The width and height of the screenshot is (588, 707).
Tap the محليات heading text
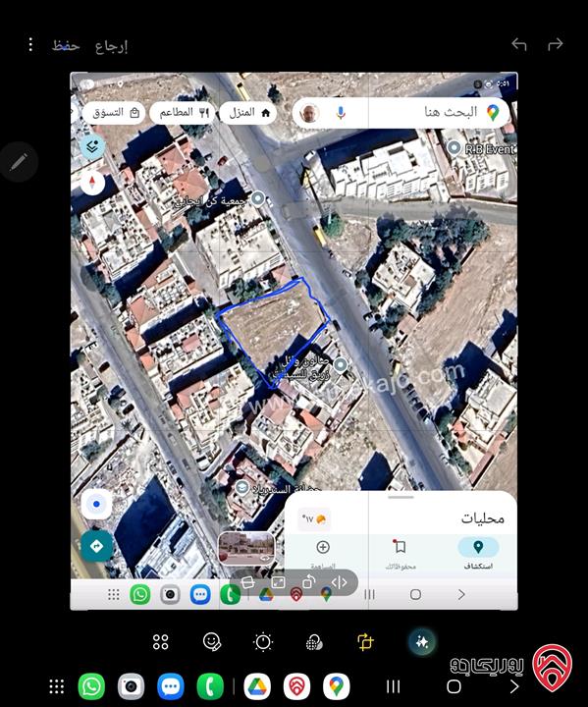(x=482, y=518)
